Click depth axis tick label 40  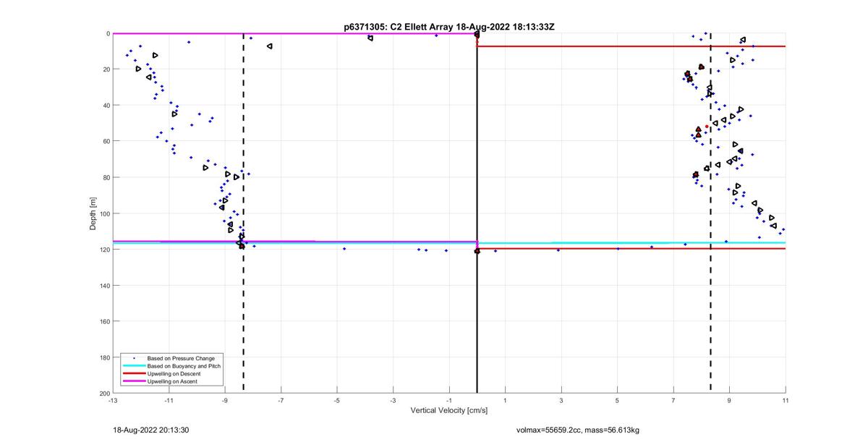click(105, 106)
